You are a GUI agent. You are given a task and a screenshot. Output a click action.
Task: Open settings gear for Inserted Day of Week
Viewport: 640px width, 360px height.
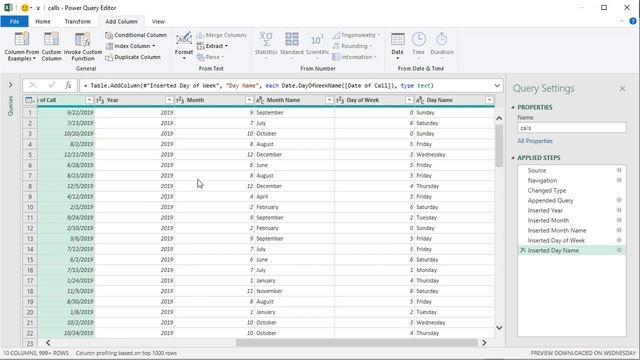619,240
